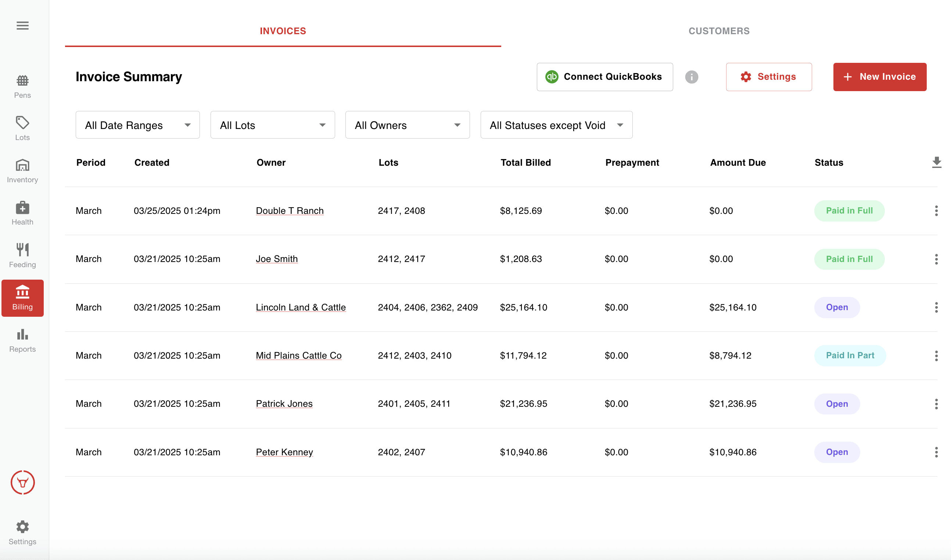Select the Invoices tab
The image size is (951, 560).
point(283,31)
